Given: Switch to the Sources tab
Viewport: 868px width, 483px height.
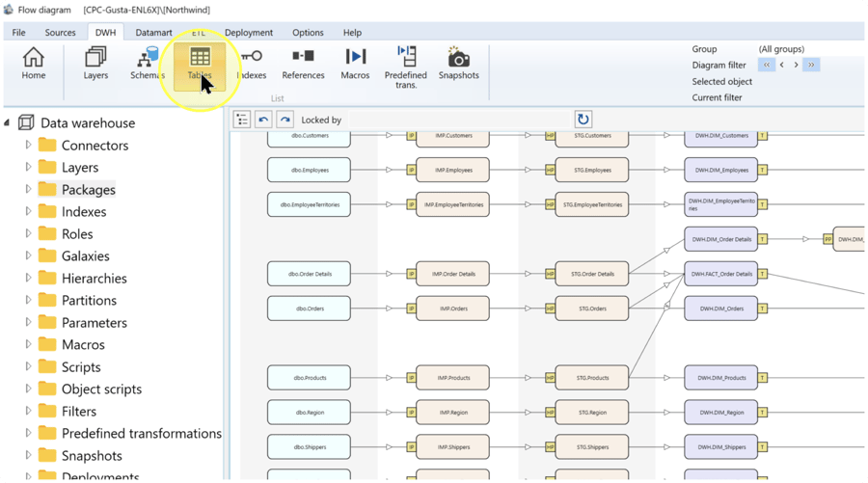Looking at the screenshot, I should point(60,32).
